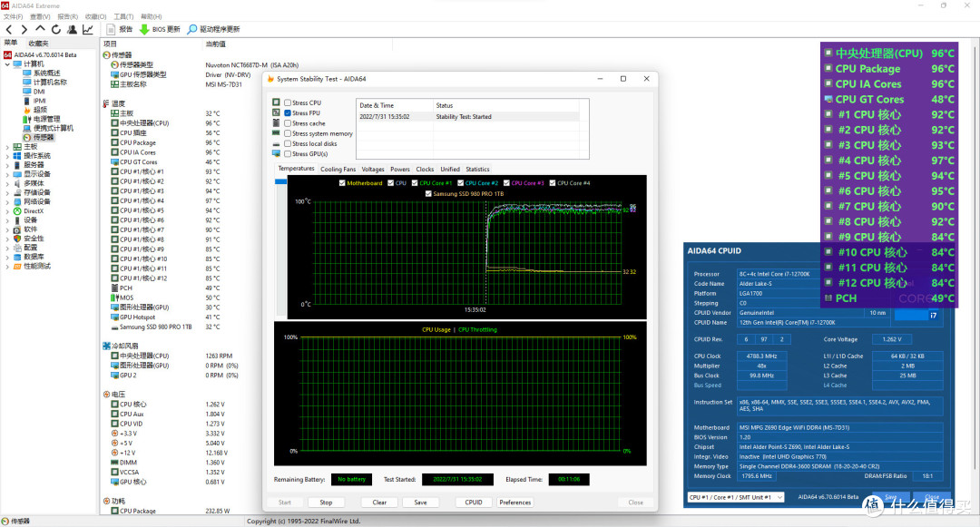This screenshot has width=980, height=527.
Task: Switch to the Statistics tab
Action: [477, 170]
